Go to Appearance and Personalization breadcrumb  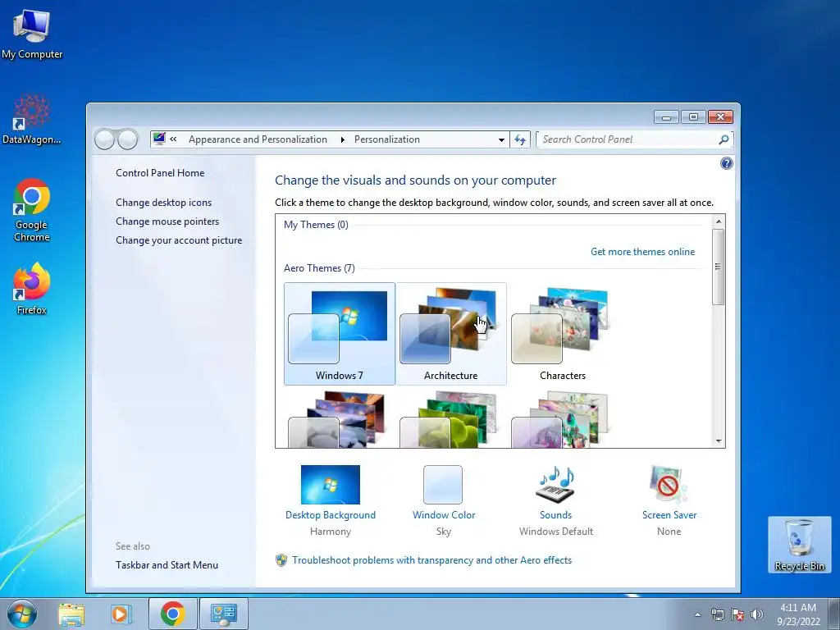258,139
